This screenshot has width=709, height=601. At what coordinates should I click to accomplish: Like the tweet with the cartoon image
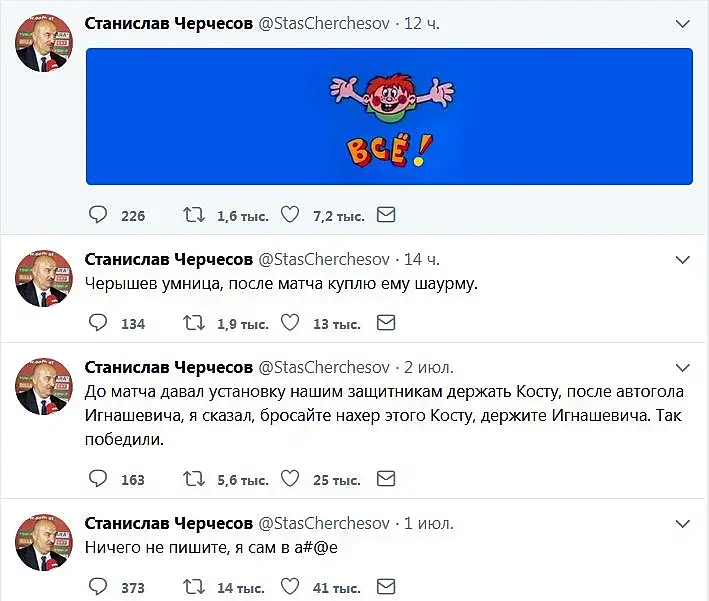coord(289,215)
